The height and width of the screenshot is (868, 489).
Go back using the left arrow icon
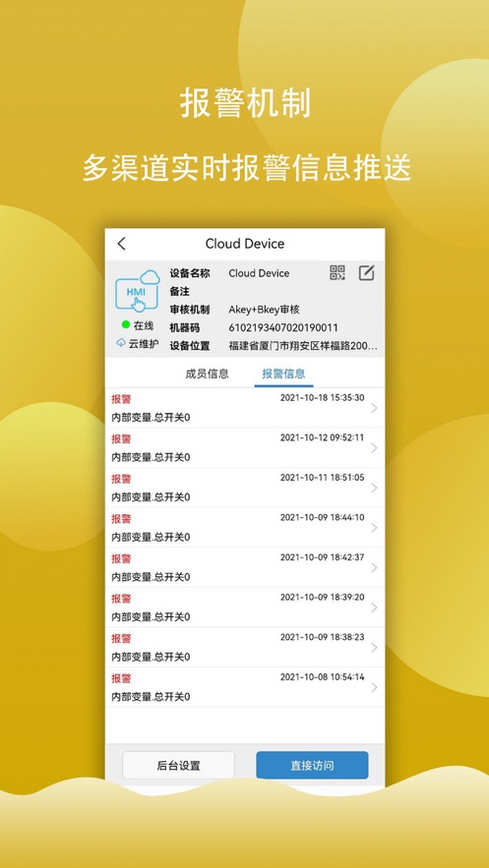(x=122, y=244)
